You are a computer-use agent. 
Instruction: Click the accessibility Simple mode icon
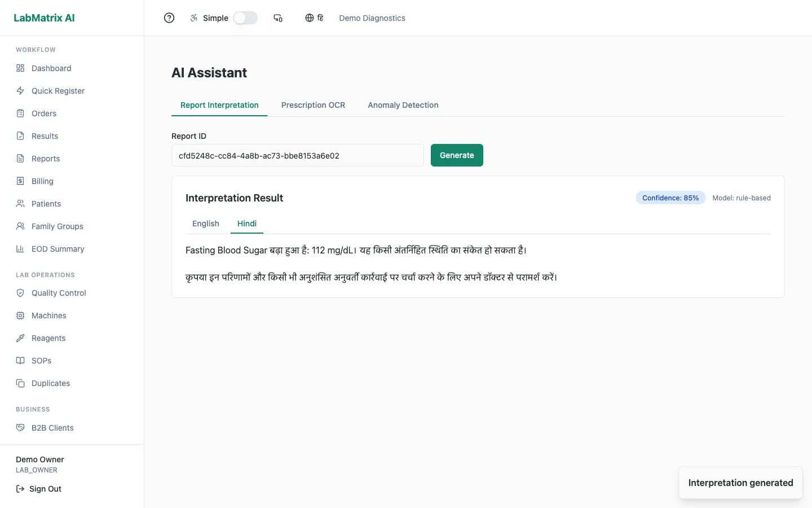click(x=194, y=18)
